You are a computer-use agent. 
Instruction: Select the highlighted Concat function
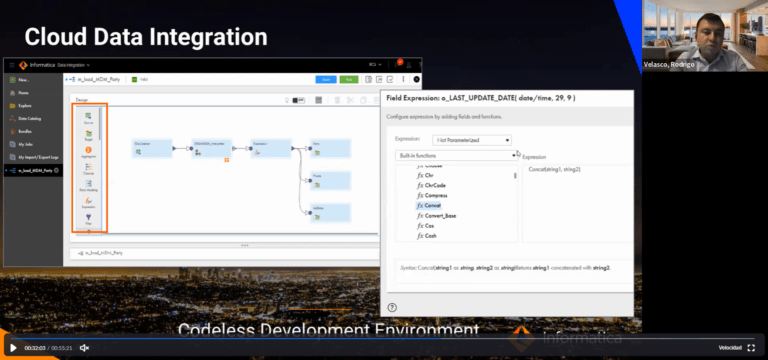click(429, 206)
